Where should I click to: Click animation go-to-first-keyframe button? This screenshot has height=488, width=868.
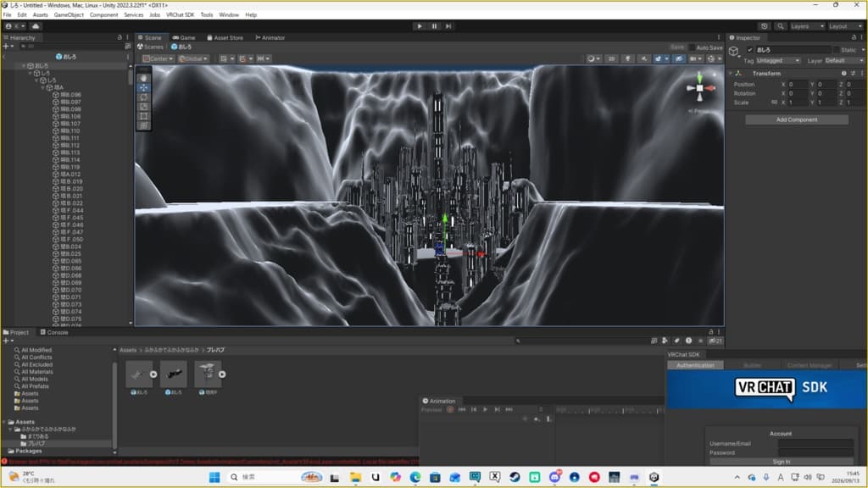pos(462,409)
